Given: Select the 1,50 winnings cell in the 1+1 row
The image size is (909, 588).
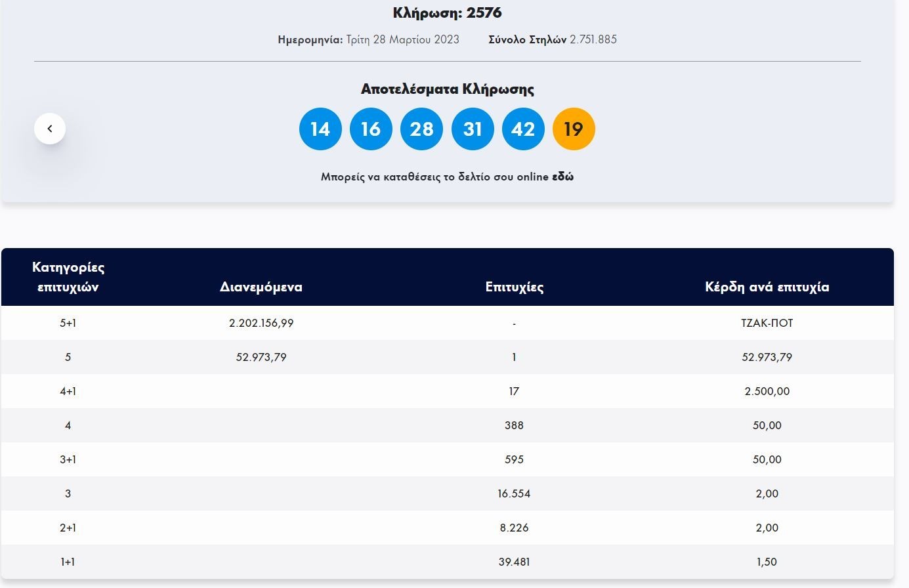Looking at the screenshot, I should pyautogui.click(x=767, y=562).
